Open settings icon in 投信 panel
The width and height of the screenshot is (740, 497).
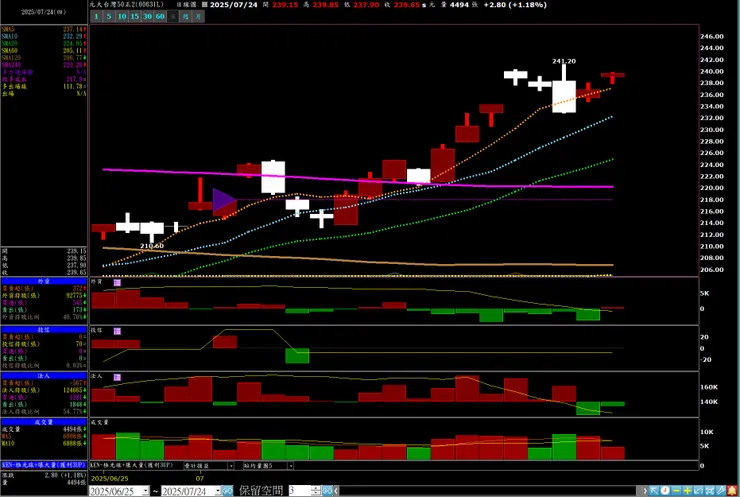point(117,331)
